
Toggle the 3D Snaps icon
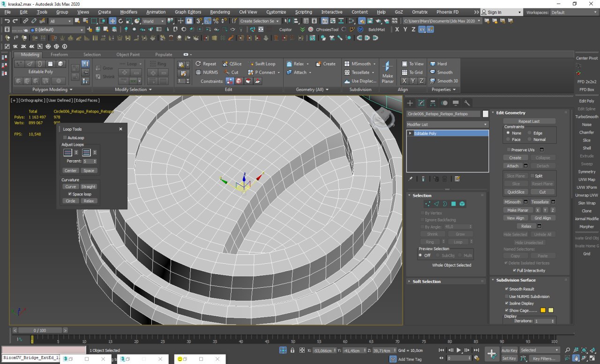[x=199, y=21]
